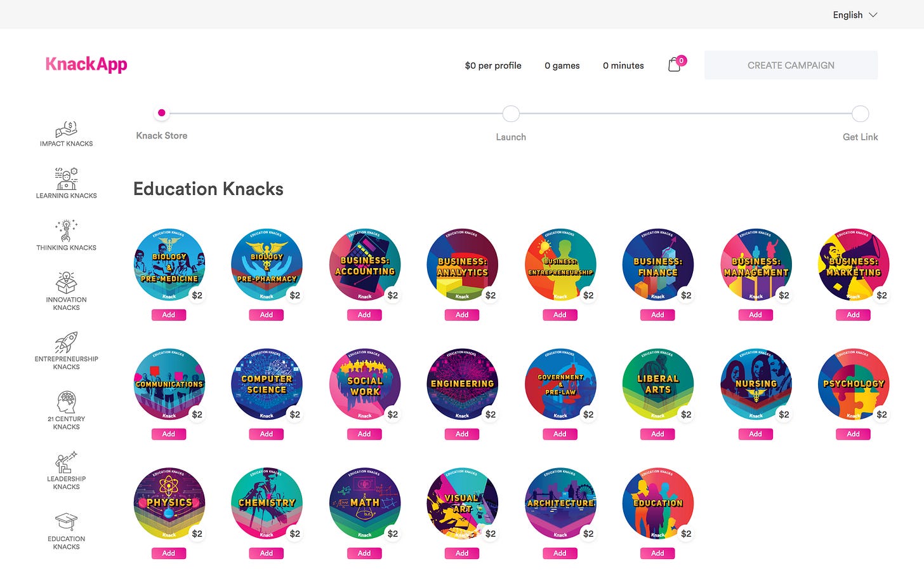This screenshot has width=924, height=578.
Task: Select the Learning Knacks sidebar icon
Action: click(x=66, y=179)
